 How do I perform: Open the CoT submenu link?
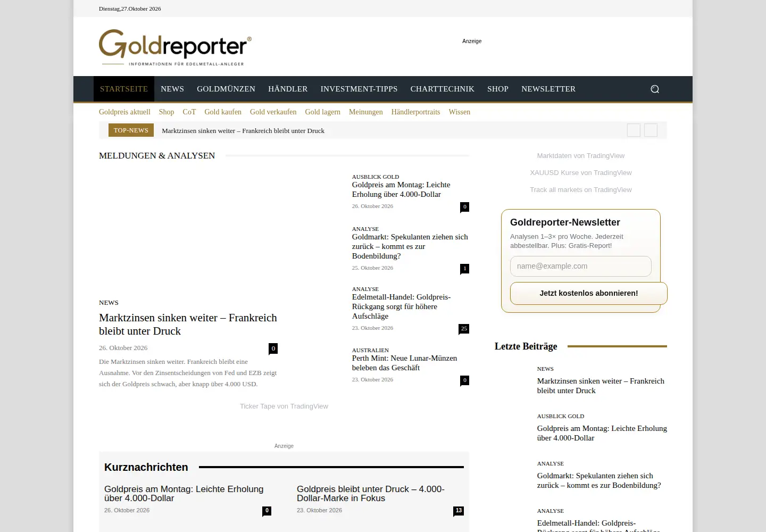pos(189,112)
